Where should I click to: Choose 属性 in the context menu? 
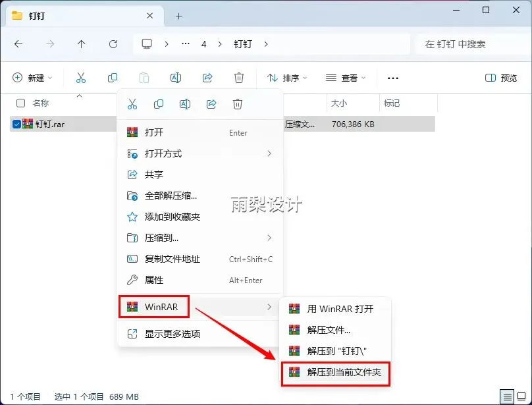tap(200, 280)
